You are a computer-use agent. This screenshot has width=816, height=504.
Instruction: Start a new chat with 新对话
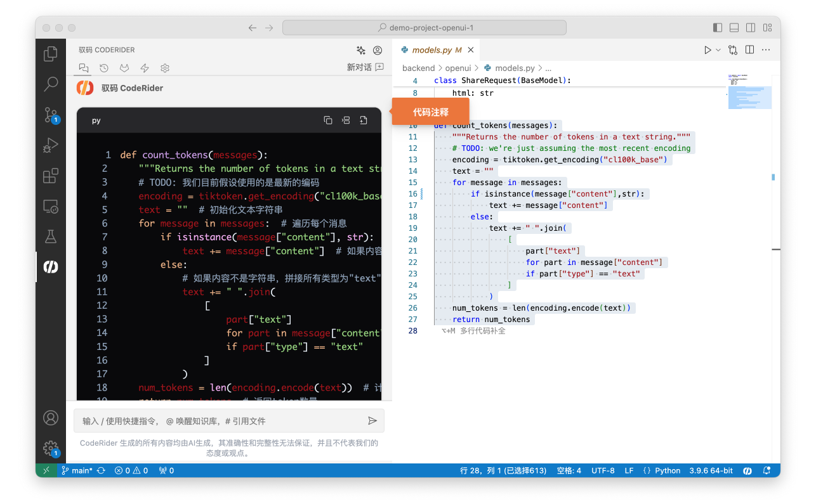tap(365, 67)
